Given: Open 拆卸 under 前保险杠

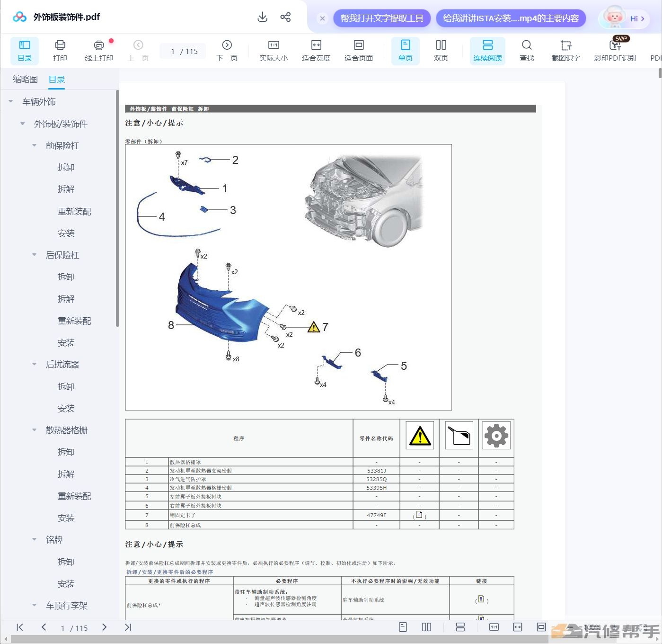Looking at the screenshot, I should coord(66,167).
